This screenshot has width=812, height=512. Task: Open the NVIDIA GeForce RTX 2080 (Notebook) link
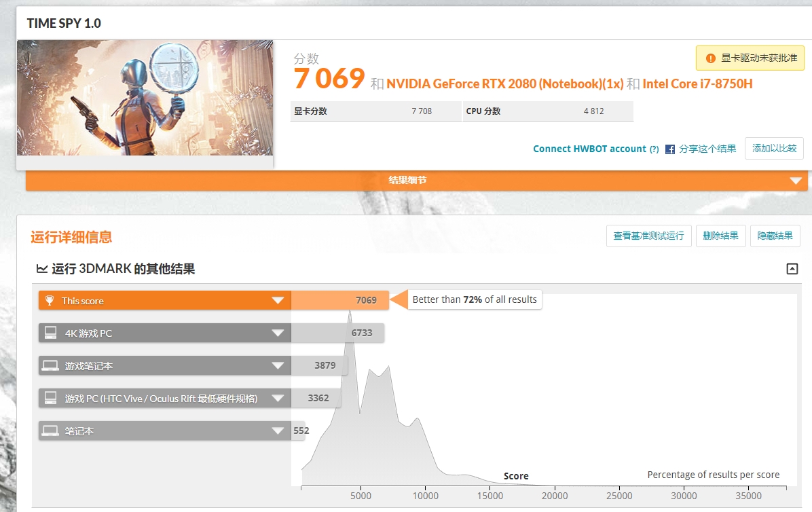505,84
